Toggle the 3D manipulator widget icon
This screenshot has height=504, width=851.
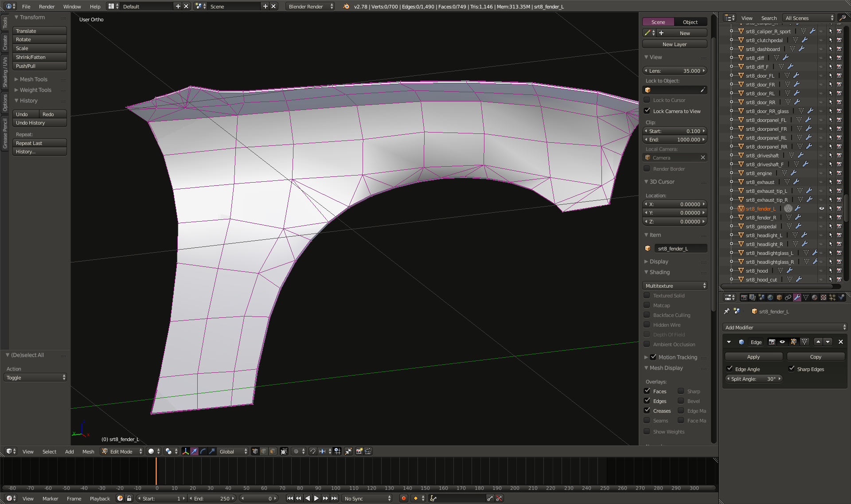pyautogui.click(x=185, y=451)
